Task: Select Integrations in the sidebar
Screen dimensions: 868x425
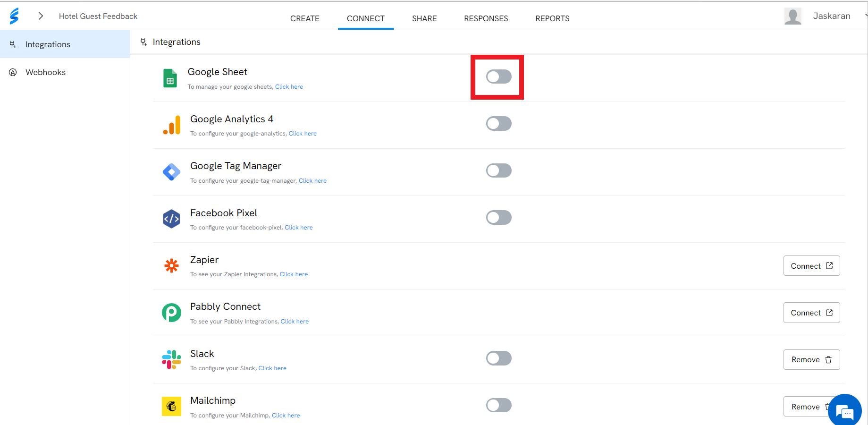Action: pos(65,44)
